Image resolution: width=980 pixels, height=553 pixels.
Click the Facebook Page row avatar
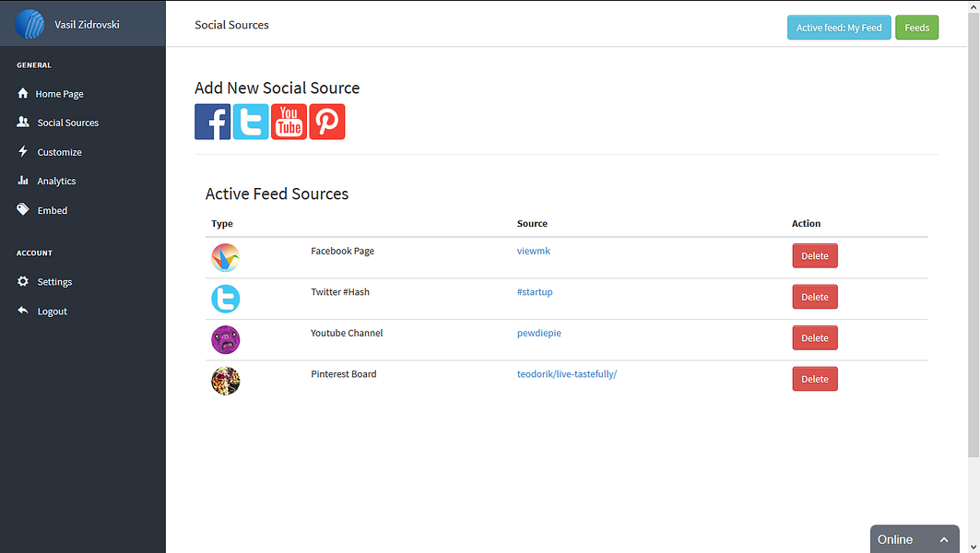click(x=226, y=257)
